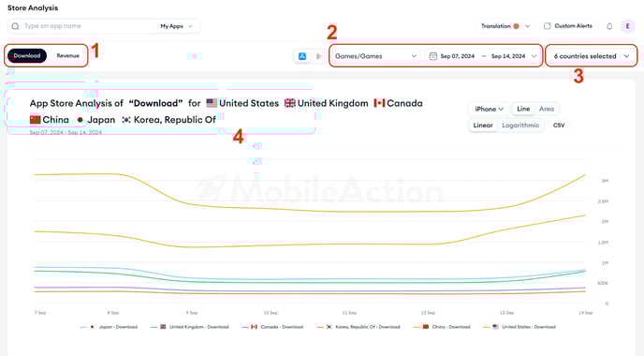Toggle Japan - Download legend series
Screen dimensions: 644x356
pyautogui.click(x=109, y=327)
